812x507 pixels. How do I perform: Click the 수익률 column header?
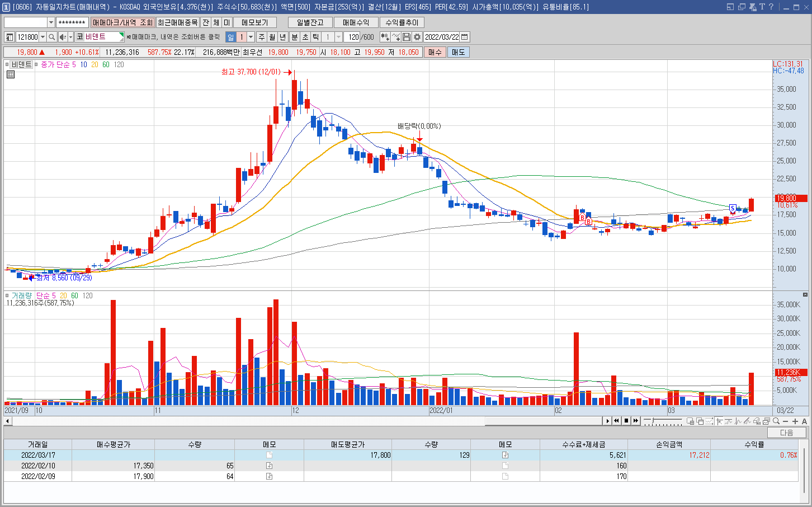coord(754,444)
